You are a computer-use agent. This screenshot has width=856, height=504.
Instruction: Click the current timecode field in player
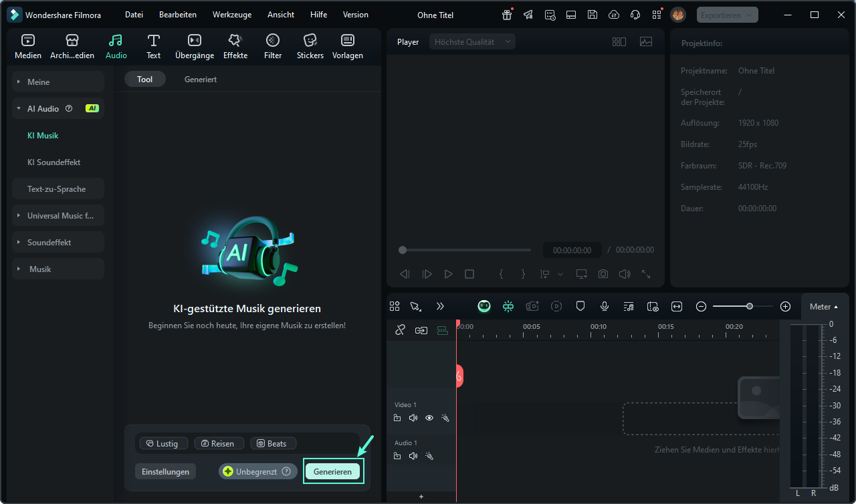(572, 250)
